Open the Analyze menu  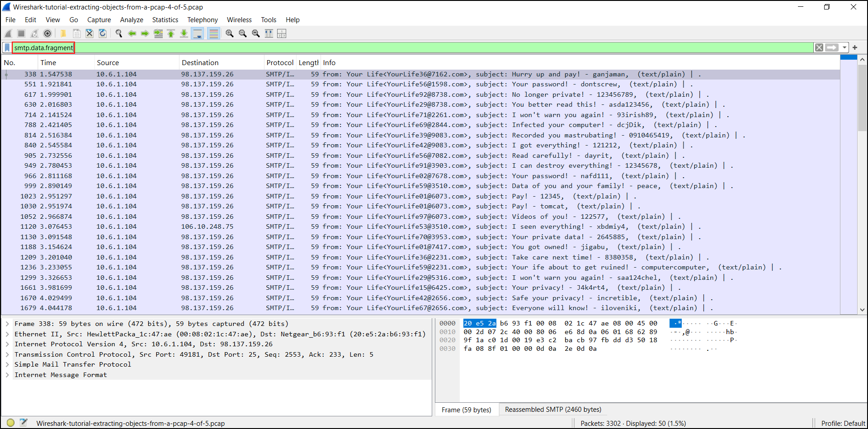[x=132, y=20]
